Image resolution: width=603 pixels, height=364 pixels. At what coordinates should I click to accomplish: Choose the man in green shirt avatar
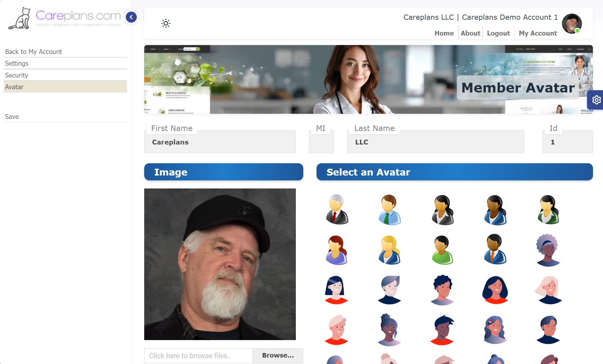coord(442,250)
